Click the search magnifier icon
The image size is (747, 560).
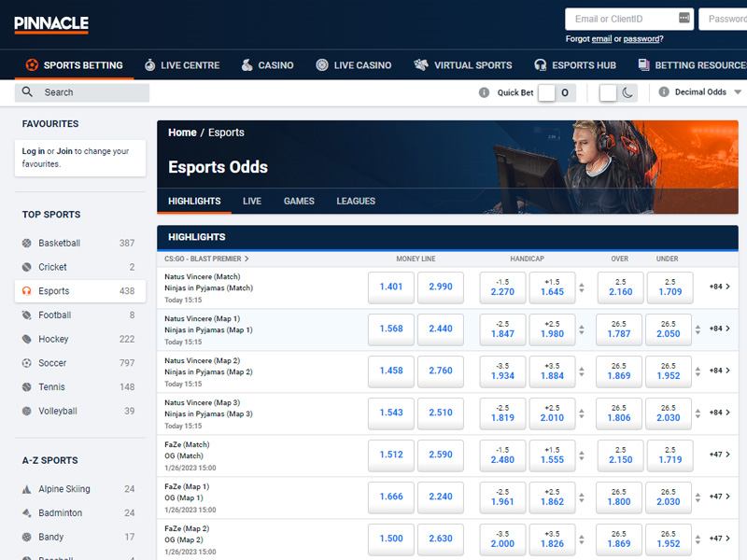pyautogui.click(x=28, y=91)
